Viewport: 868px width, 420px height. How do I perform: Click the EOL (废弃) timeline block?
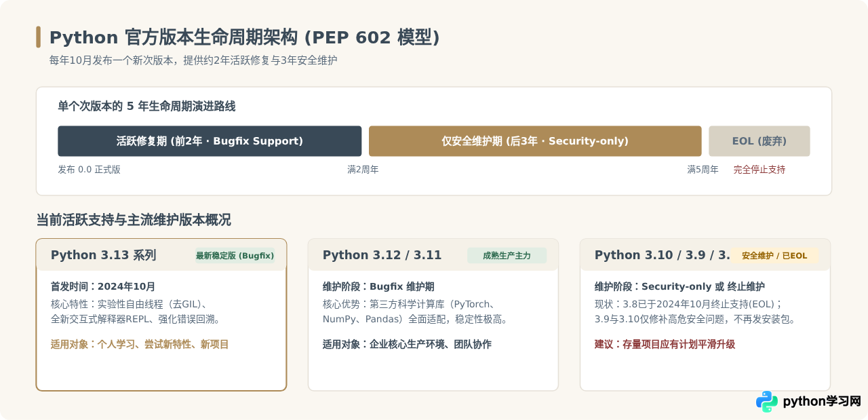[x=759, y=141]
